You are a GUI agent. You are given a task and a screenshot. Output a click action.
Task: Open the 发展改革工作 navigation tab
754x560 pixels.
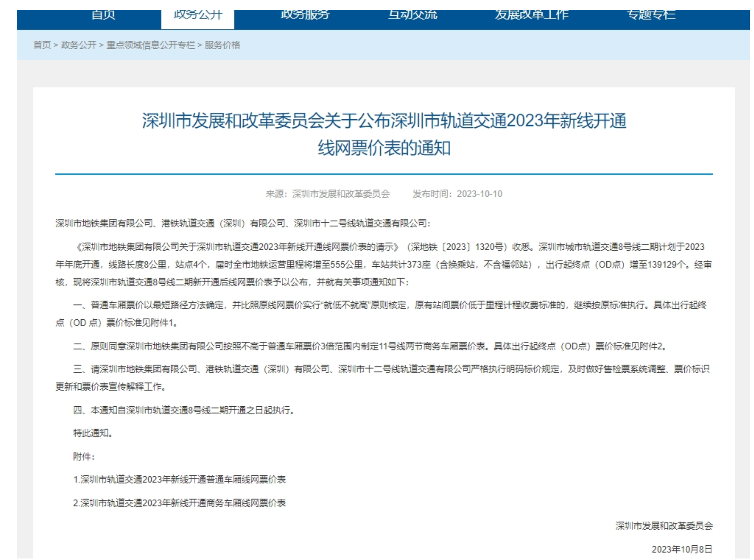click(x=531, y=15)
